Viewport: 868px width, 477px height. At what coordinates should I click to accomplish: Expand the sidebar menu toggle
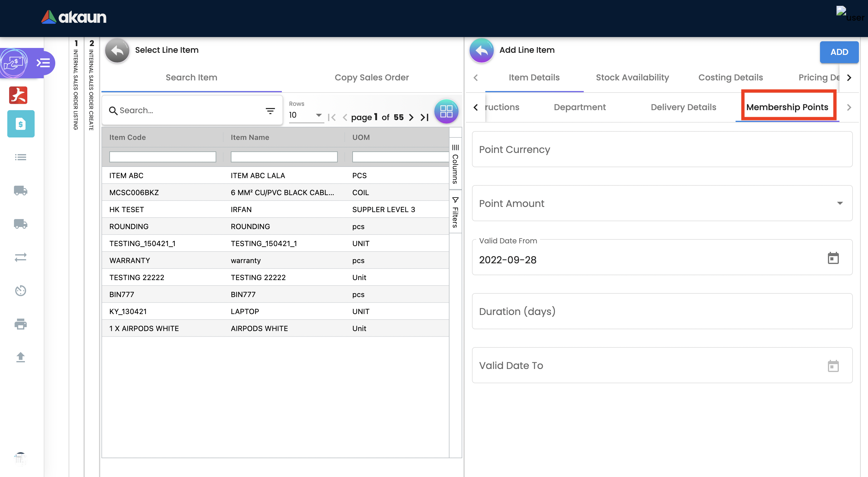43,63
